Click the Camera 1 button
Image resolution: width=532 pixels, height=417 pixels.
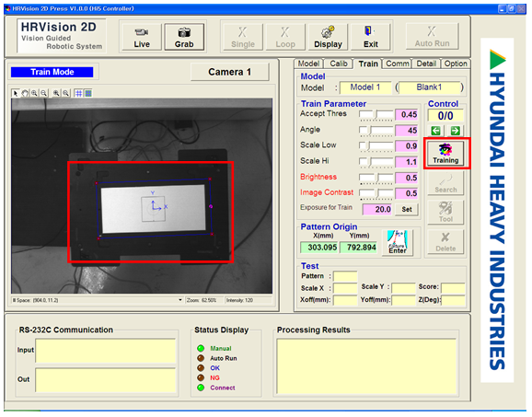(x=230, y=72)
